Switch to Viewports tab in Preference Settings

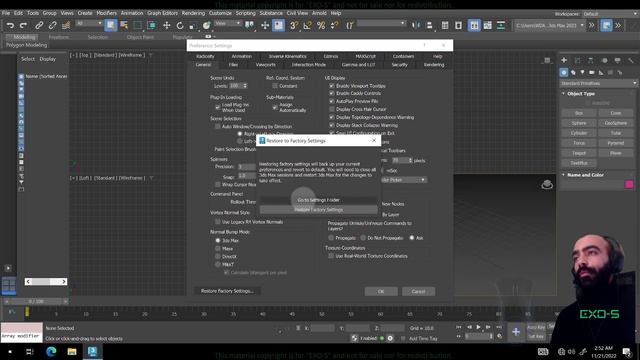pyautogui.click(x=265, y=64)
